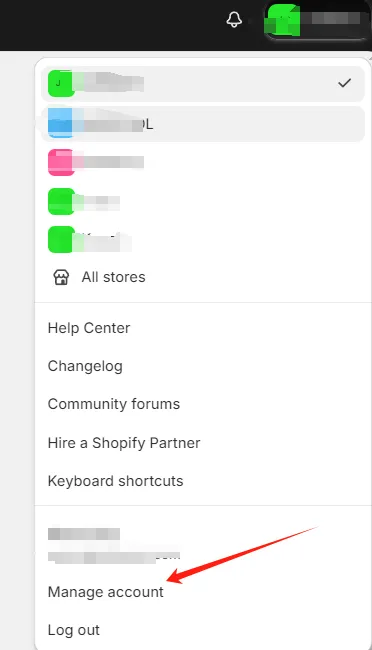Image resolution: width=372 pixels, height=650 pixels.
Task: Click the pink store avatar icon
Action: coord(61,162)
